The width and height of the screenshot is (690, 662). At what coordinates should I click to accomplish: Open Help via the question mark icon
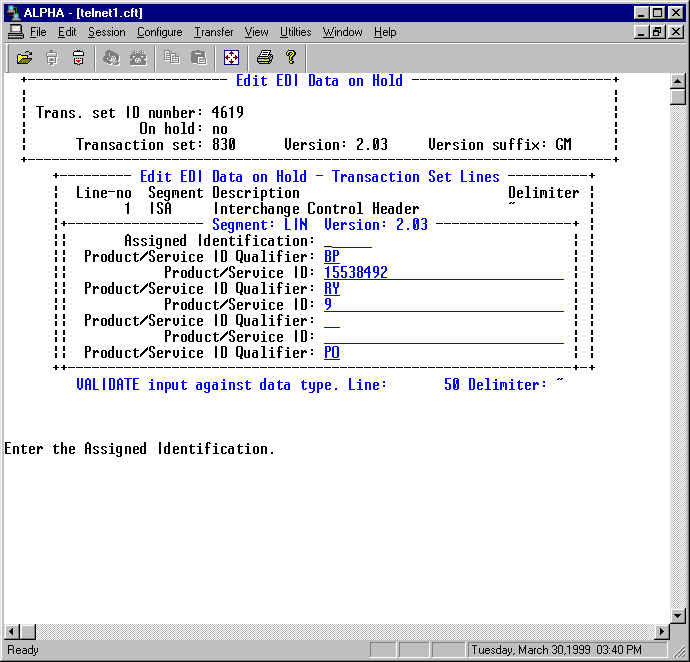pyautogui.click(x=291, y=57)
